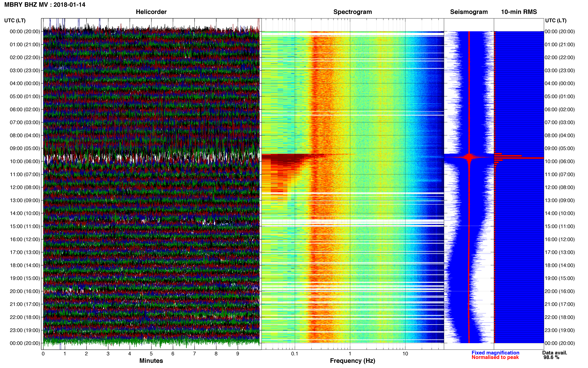Click left time label '14:00 (10:00)'

25,213
